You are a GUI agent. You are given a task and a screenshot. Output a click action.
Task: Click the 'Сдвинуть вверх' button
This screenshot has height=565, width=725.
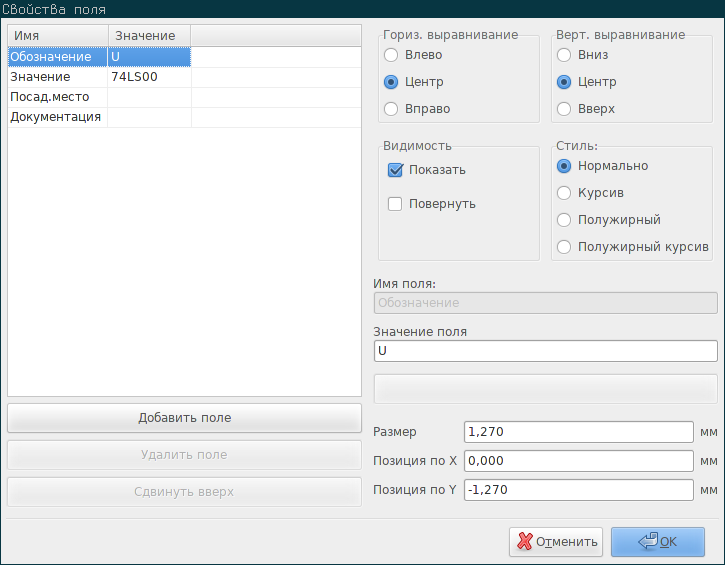184,492
